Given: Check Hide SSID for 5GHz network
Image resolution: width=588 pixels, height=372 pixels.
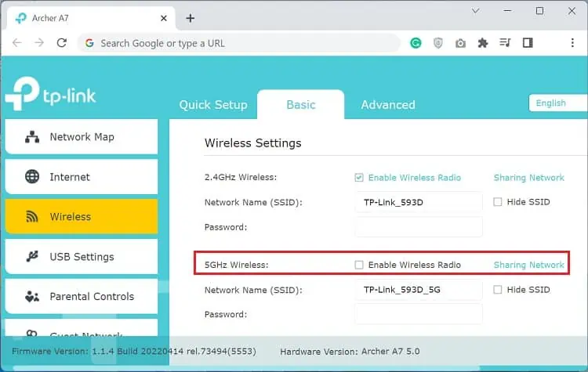Looking at the screenshot, I should coord(497,290).
